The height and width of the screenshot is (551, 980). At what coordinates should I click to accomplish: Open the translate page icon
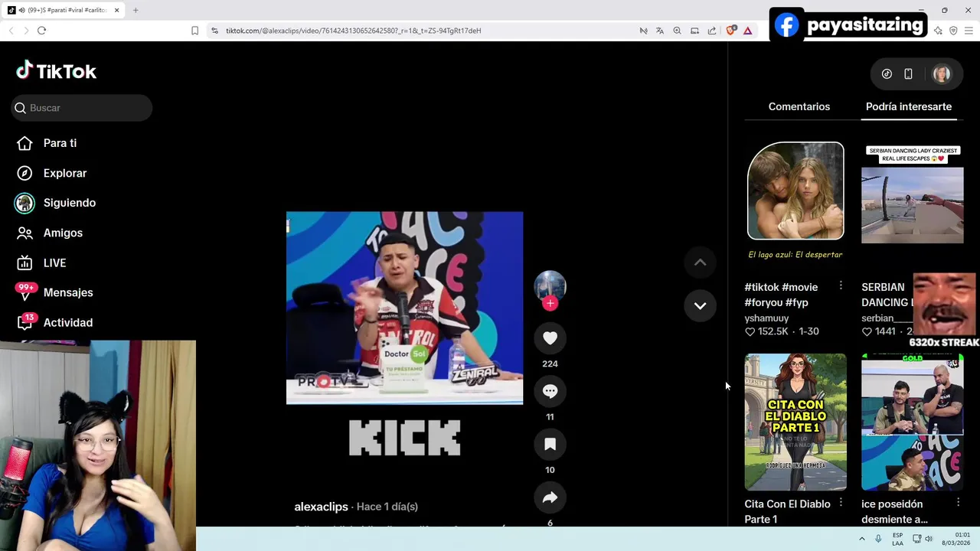coord(660,31)
